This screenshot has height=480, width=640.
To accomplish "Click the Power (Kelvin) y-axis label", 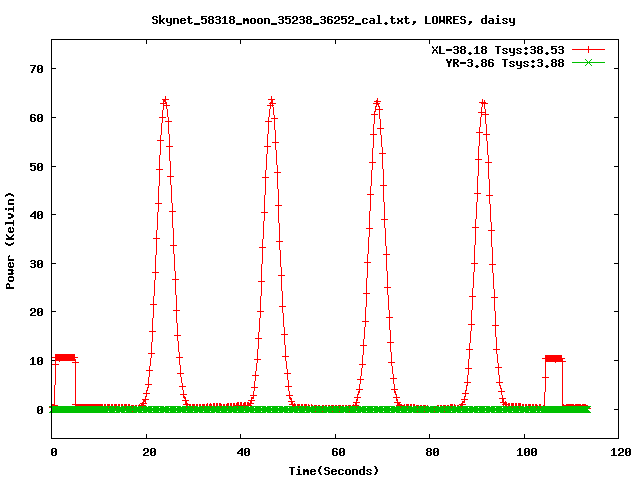I will [x=10, y=241].
